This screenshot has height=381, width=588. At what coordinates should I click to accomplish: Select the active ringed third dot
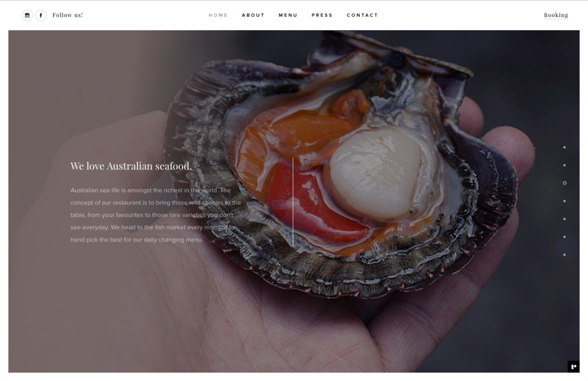[564, 183]
